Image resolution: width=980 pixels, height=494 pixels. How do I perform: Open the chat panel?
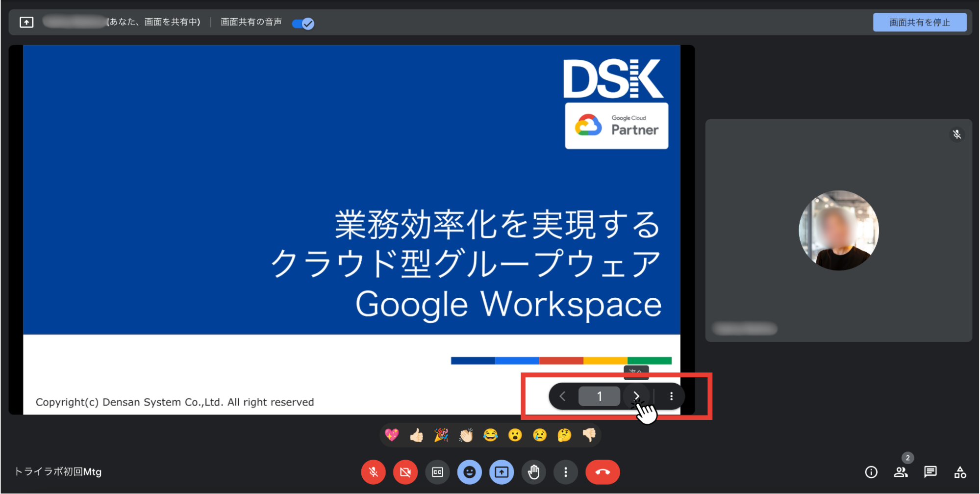pos(930,472)
